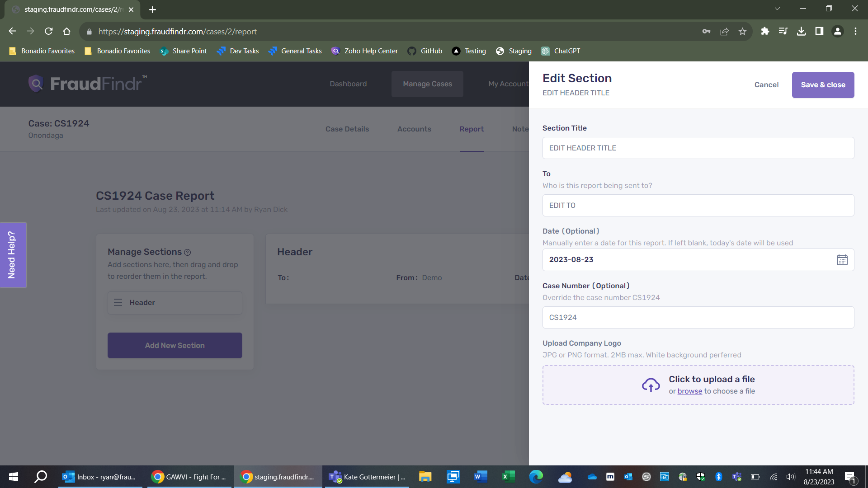Click the Cancel button
The image size is (868, 488).
(766, 85)
